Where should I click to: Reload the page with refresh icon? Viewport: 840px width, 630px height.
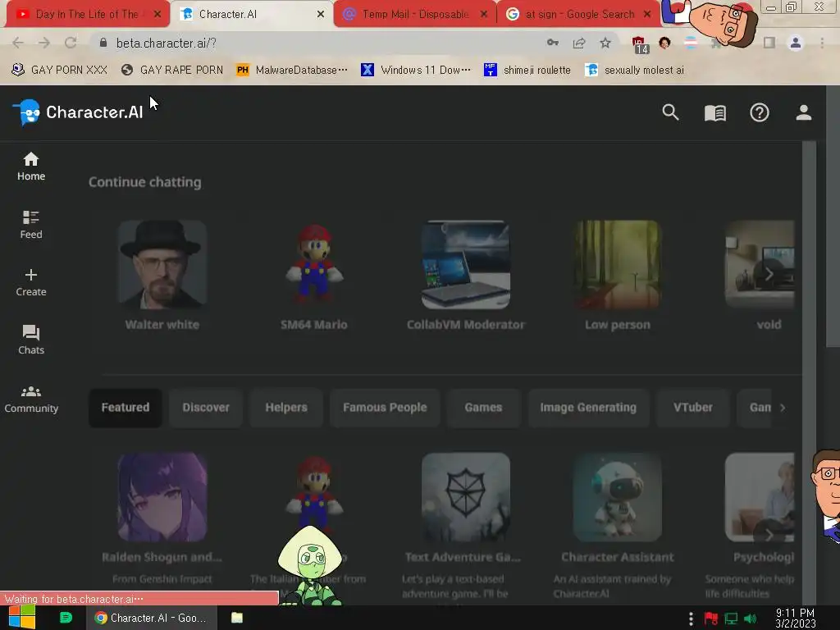point(71,43)
